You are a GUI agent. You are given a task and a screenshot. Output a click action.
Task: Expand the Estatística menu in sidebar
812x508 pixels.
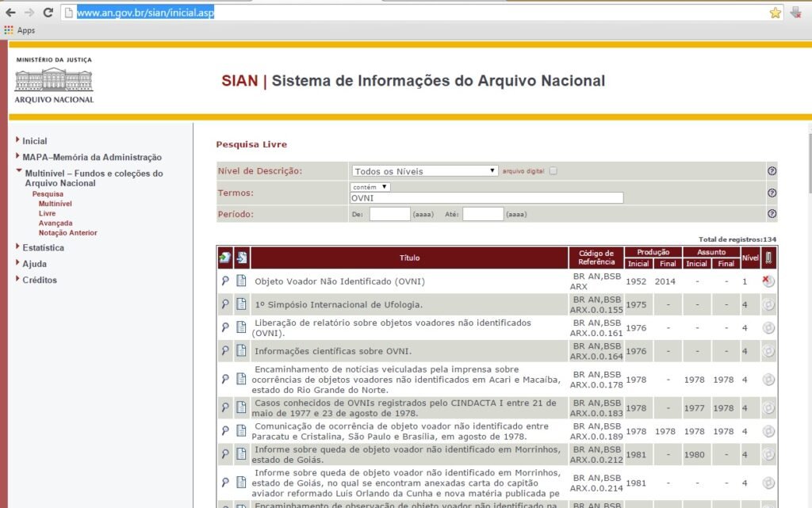[x=43, y=248]
